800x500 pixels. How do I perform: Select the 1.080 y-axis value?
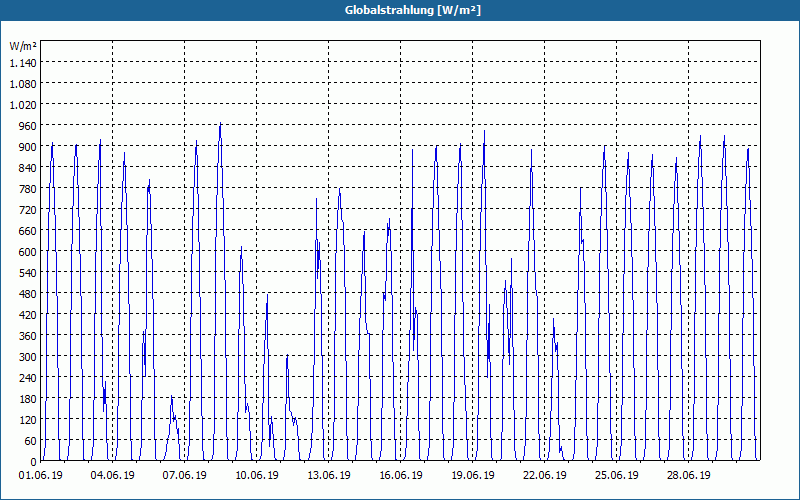pyautogui.click(x=23, y=83)
